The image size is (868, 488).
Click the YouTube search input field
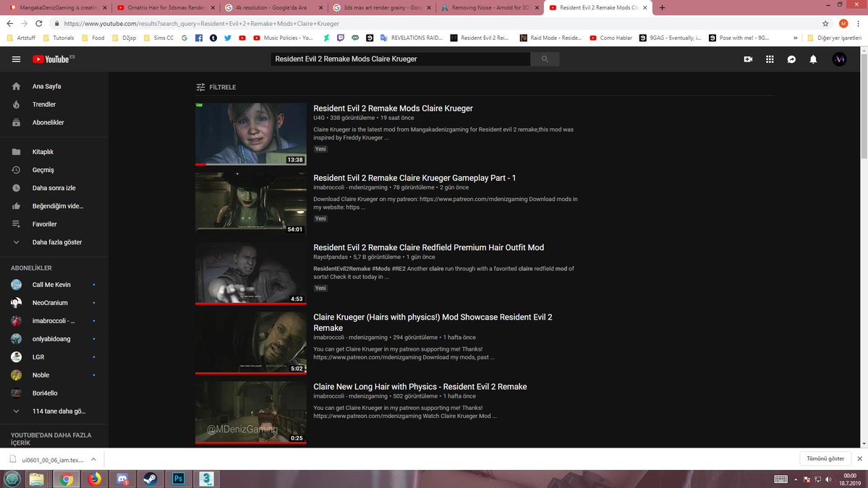click(401, 59)
